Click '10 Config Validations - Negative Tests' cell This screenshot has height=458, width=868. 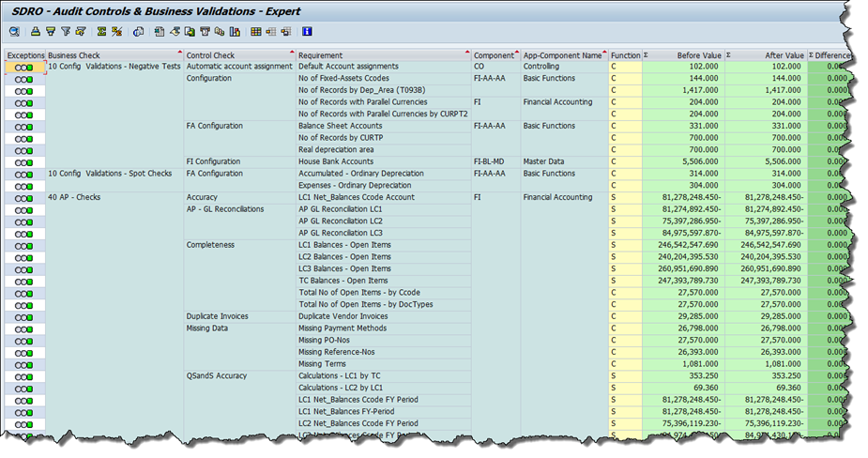click(114, 67)
